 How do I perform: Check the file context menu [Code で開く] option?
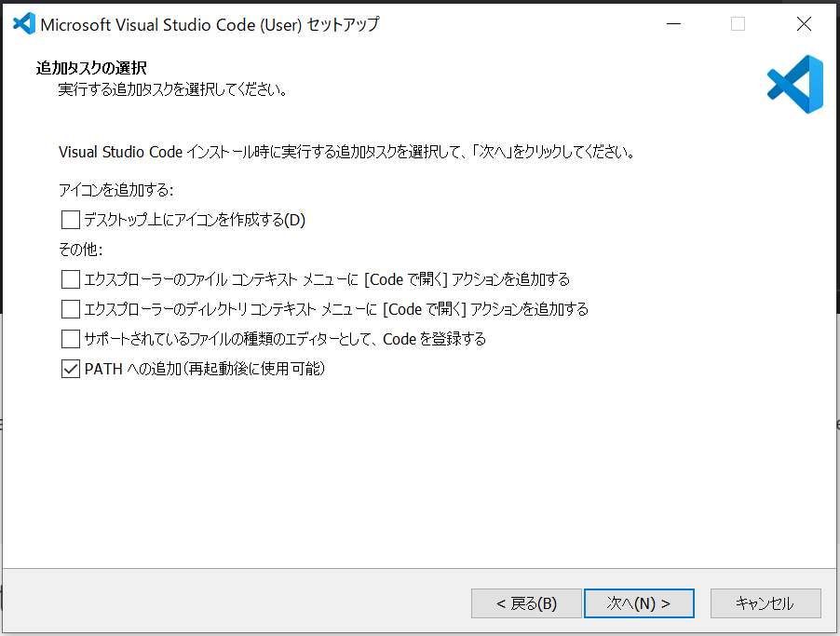71,279
